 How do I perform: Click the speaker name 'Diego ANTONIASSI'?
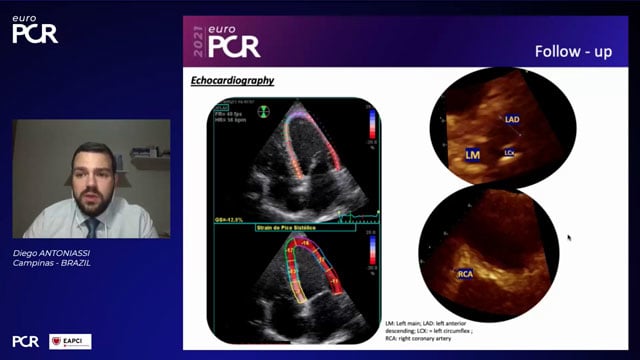[51, 253]
